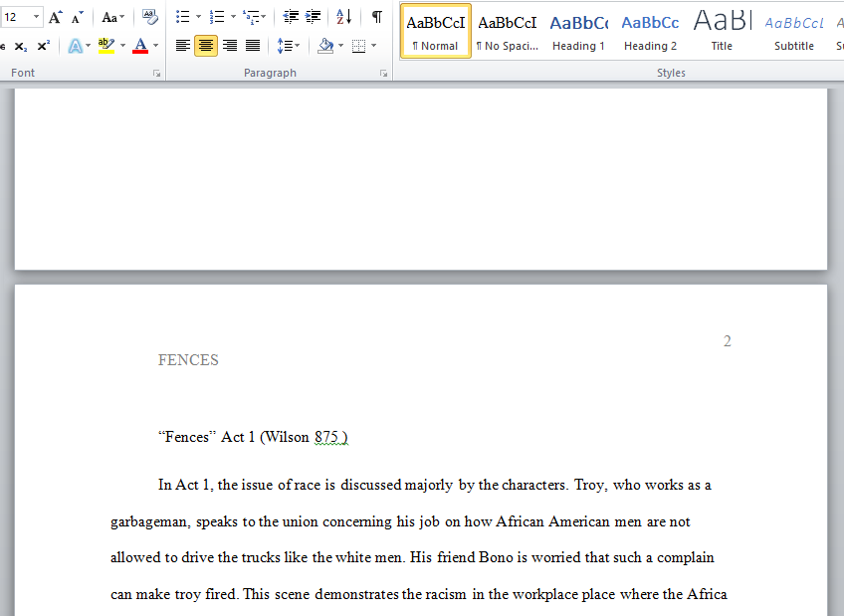Expand the Shading color dropdown arrow
The width and height of the screenshot is (844, 616).
(340, 46)
